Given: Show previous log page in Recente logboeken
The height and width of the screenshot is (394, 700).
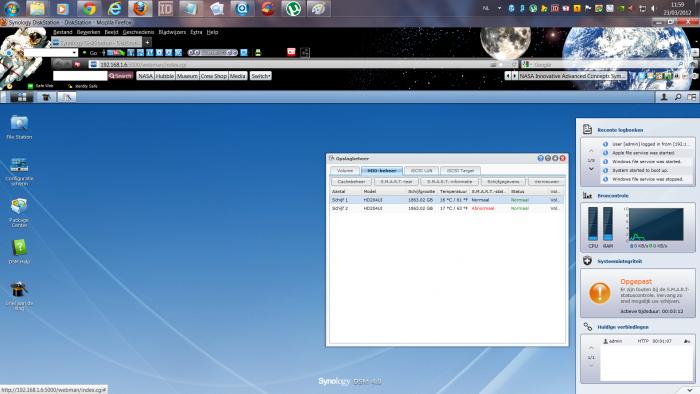Looking at the screenshot, I should click(591, 151).
